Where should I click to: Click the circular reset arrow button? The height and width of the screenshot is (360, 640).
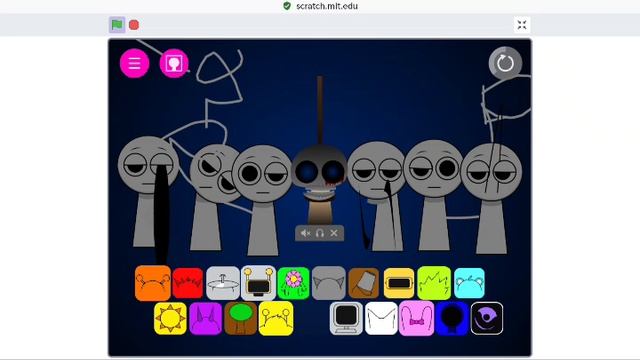click(x=505, y=63)
